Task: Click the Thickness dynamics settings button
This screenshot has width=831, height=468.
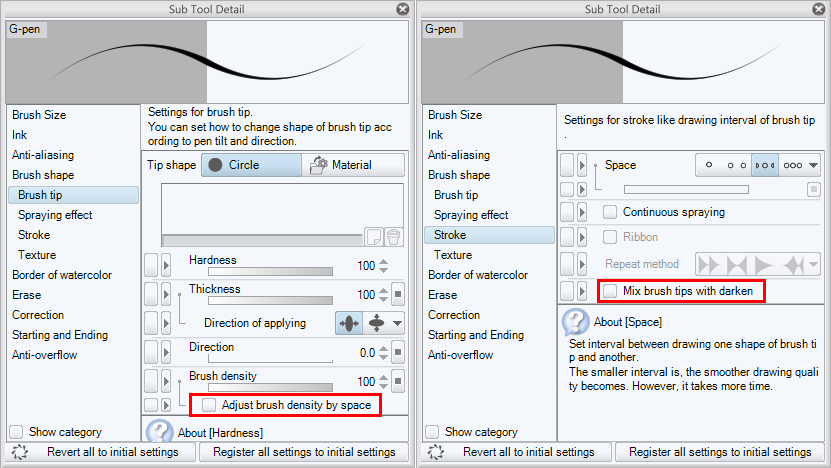Action: [397, 295]
